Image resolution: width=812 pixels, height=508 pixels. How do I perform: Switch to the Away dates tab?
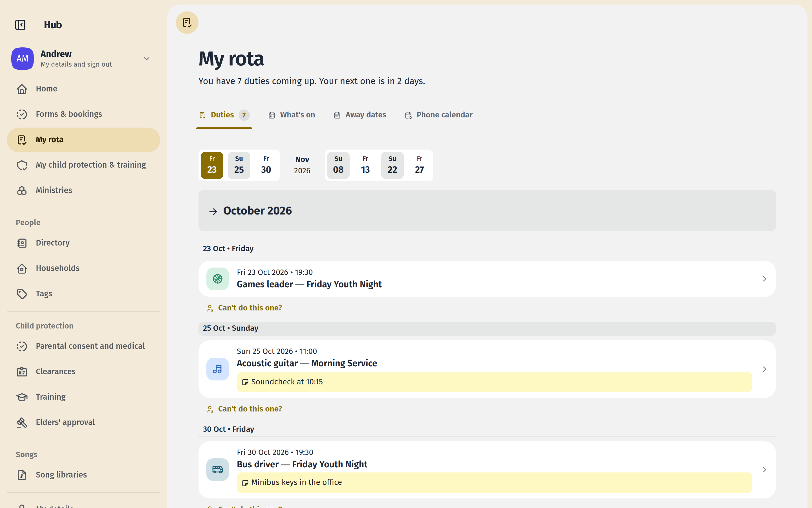pos(360,115)
